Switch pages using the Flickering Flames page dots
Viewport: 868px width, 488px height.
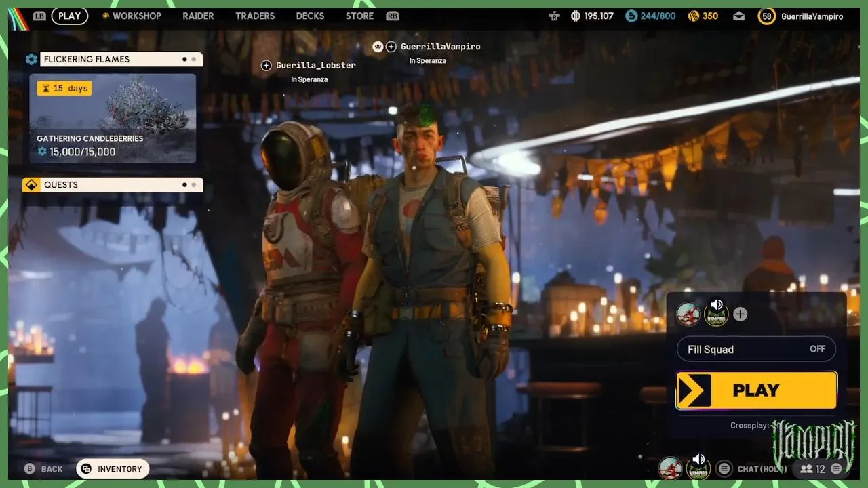[189, 59]
